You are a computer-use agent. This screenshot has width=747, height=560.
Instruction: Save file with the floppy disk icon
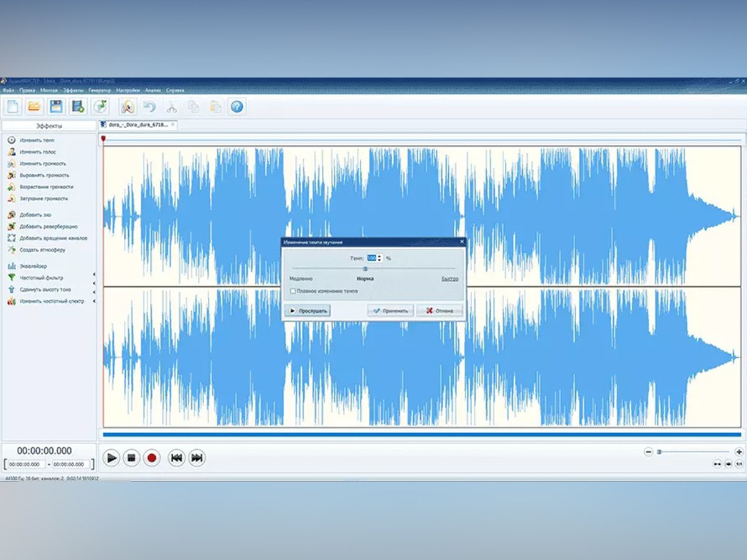pos(56,106)
